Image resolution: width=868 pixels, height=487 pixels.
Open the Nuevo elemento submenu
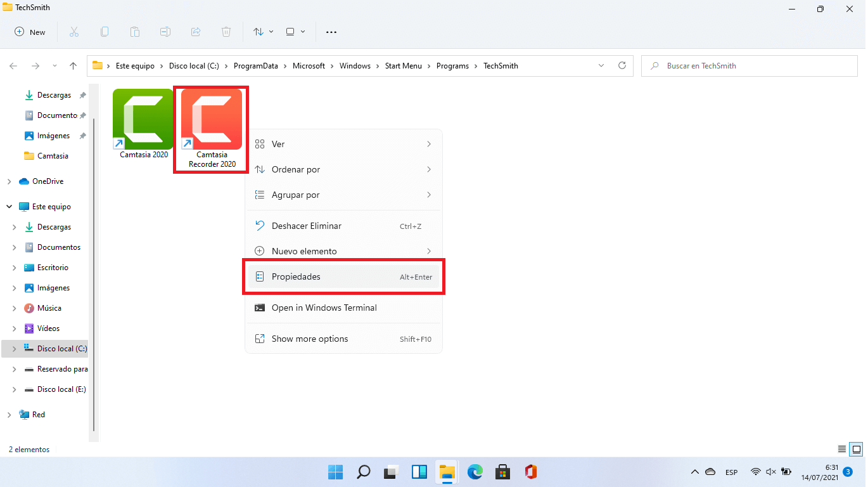[343, 251]
